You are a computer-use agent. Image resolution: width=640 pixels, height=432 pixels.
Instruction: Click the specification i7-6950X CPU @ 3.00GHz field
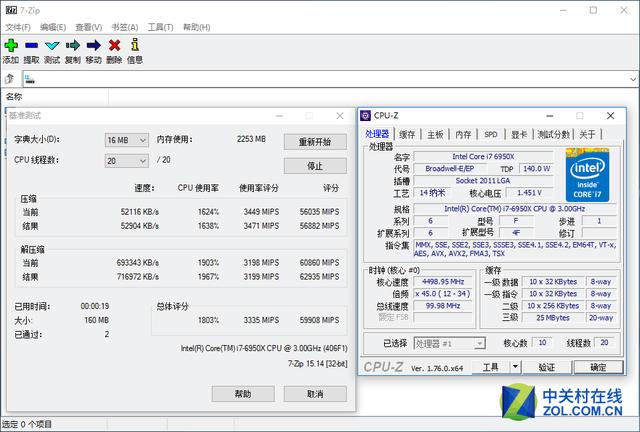click(515, 209)
